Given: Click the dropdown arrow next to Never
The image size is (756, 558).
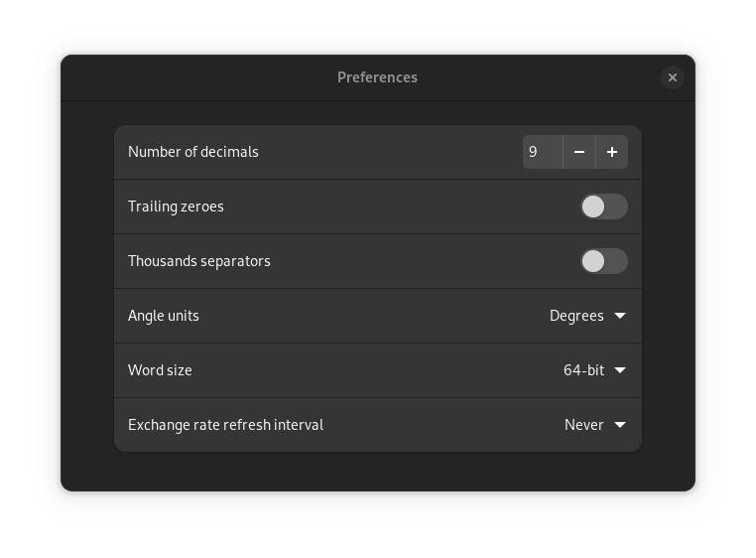Looking at the screenshot, I should tap(620, 425).
